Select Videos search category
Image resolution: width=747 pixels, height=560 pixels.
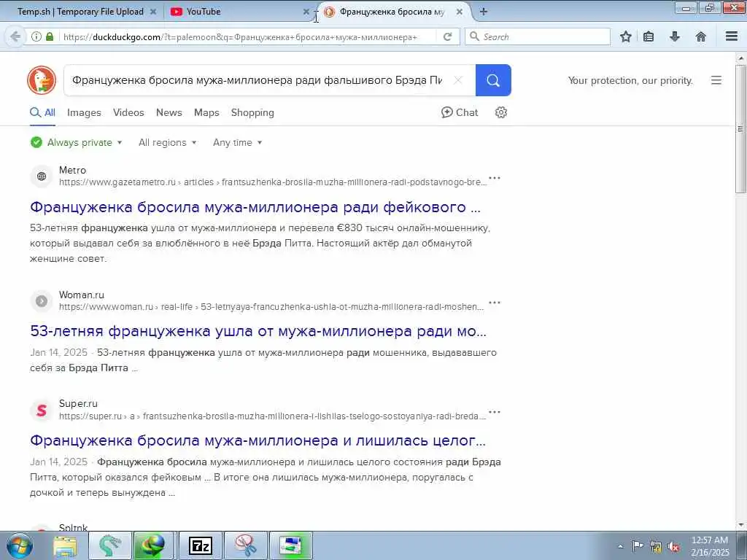[128, 112]
